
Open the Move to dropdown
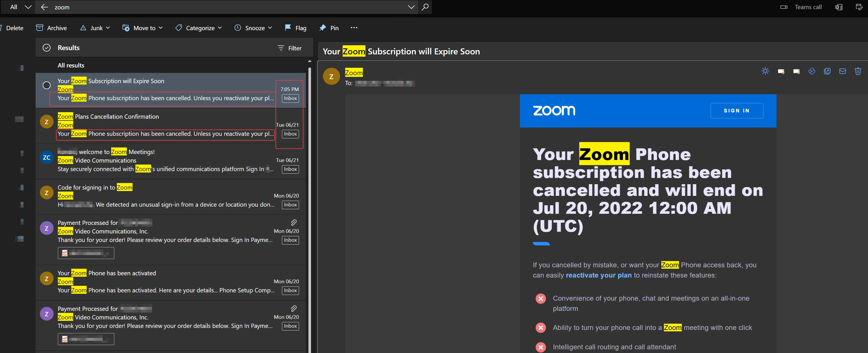coord(143,28)
